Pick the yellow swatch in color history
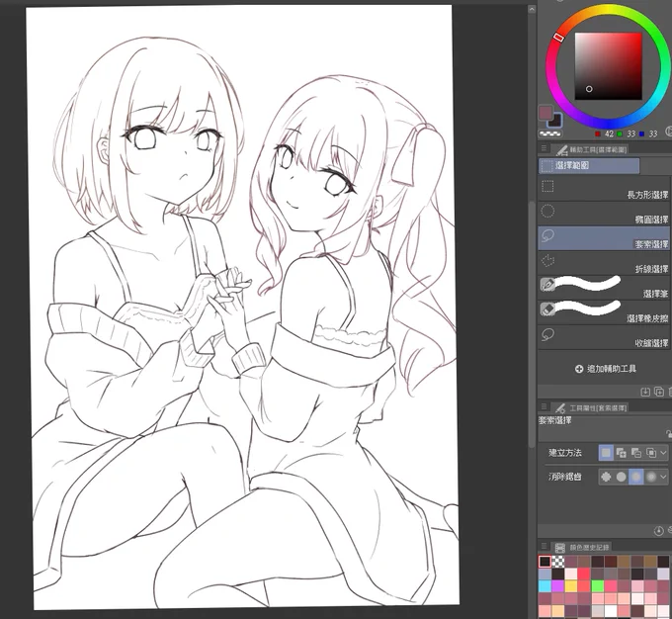The height and width of the screenshot is (619, 672). click(x=571, y=586)
